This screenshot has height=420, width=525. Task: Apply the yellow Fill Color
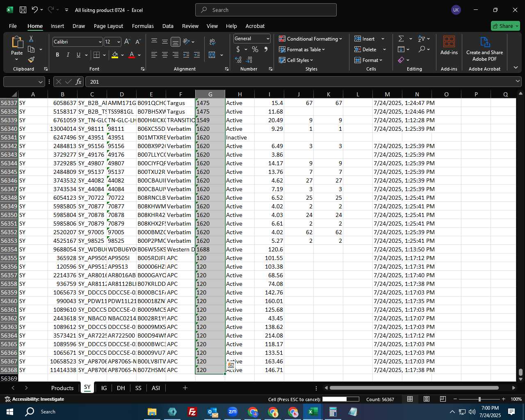pos(115,55)
